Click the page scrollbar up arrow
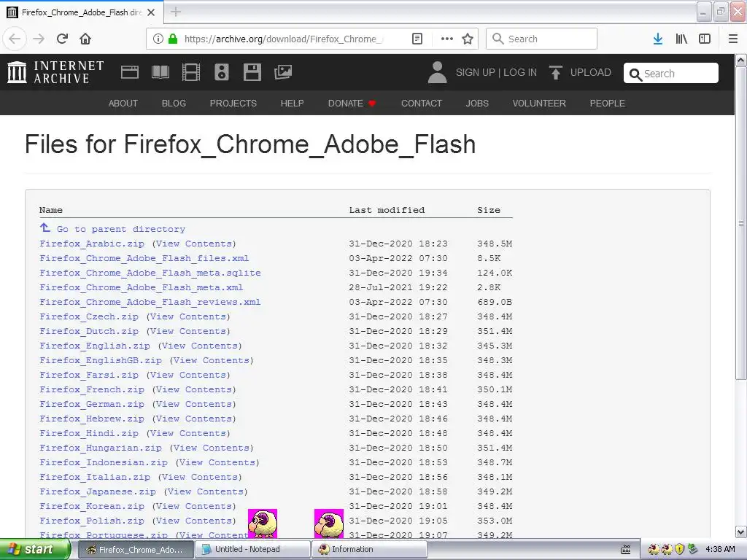 (x=741, y=60)
